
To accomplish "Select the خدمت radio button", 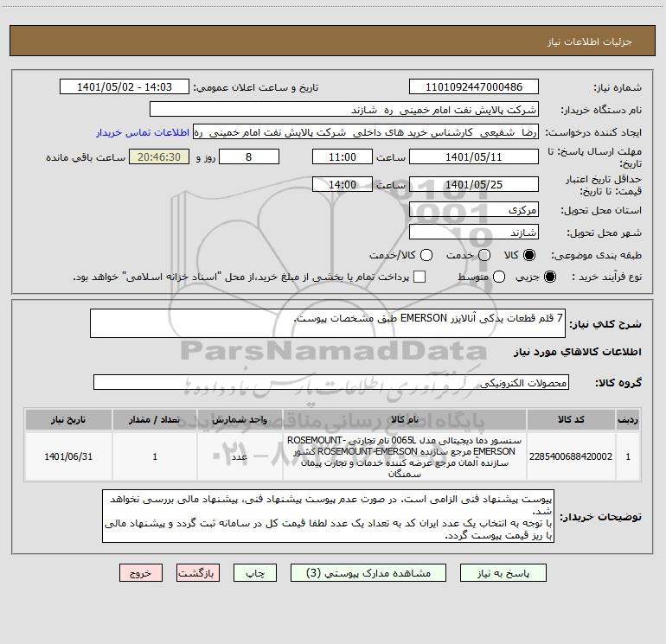I will coord(484,255).
